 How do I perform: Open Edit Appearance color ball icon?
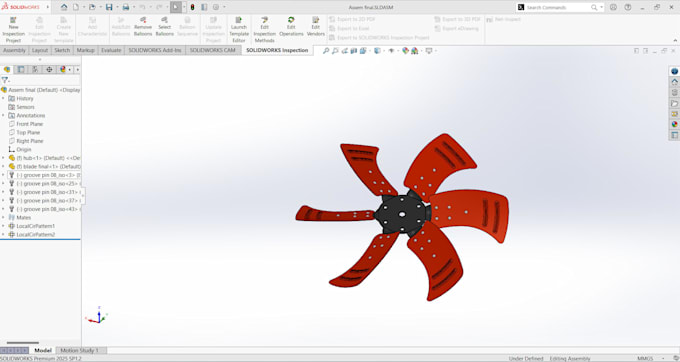point(405,51)
